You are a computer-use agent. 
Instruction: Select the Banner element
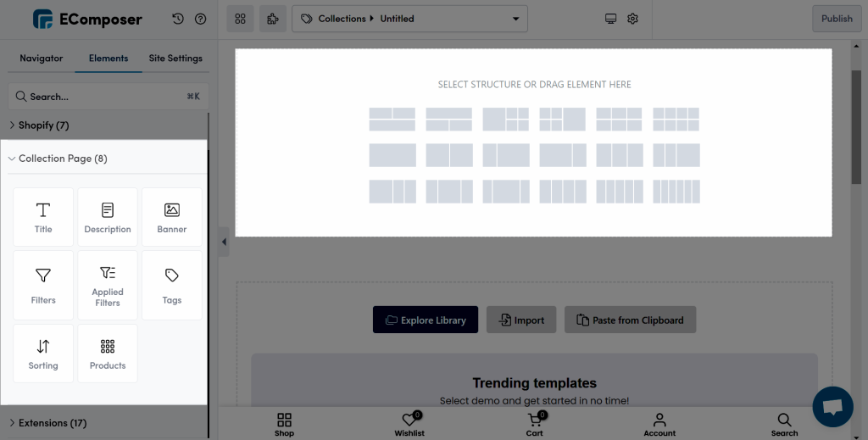(171, 217)
